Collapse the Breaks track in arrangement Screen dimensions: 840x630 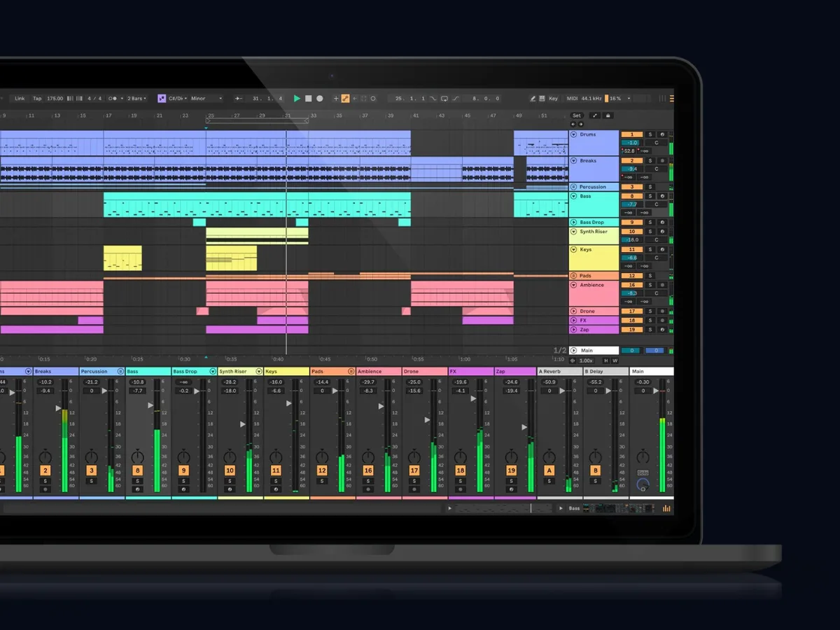(x=574, y=161)
